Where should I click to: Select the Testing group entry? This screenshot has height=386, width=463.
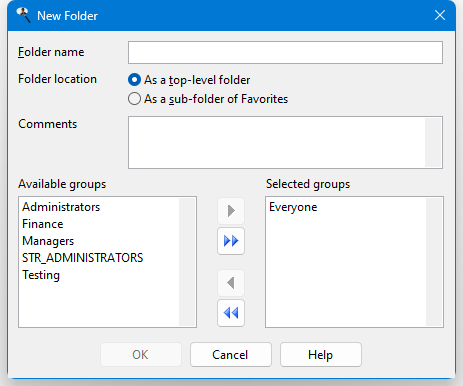pyautogui.click(x=41, y=275)
